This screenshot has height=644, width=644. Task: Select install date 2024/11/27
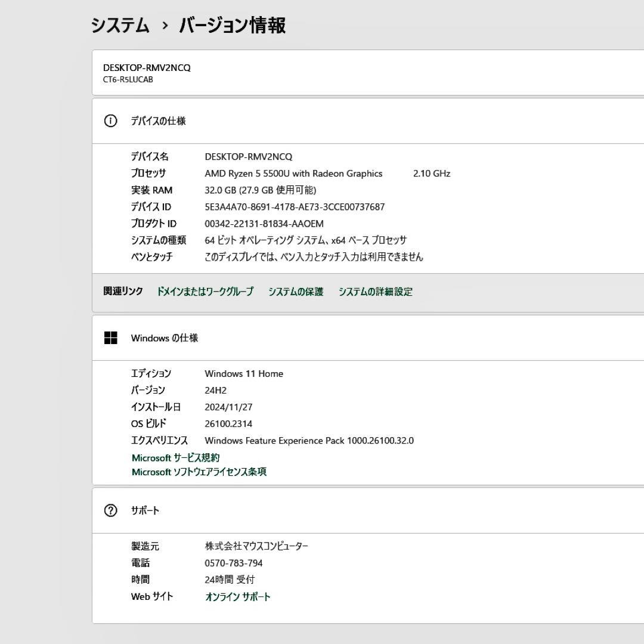tap(228, 407)
